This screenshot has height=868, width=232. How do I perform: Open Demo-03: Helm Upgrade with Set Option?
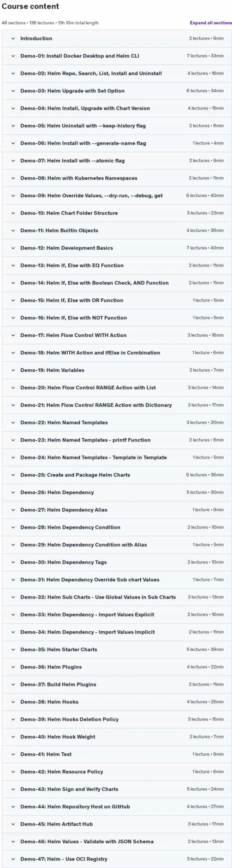(117, 91)
